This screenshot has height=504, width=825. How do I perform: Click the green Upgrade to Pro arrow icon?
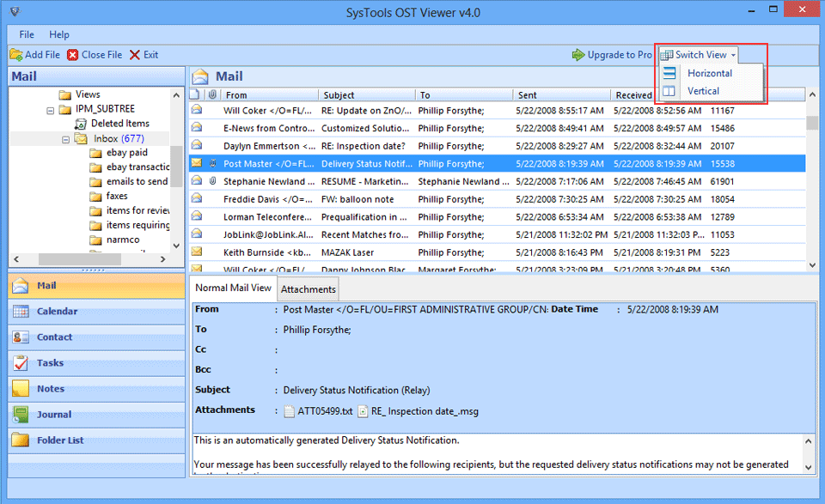[578, 55]
